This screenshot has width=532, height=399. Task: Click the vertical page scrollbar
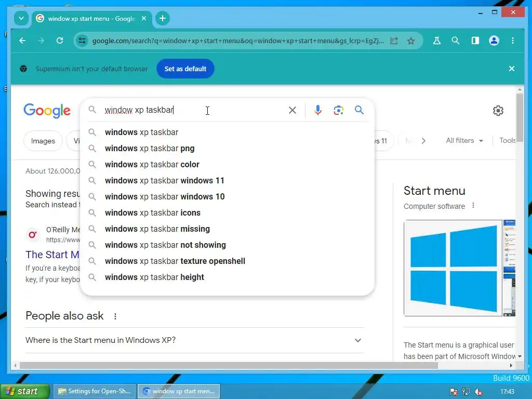click(520, 117)
